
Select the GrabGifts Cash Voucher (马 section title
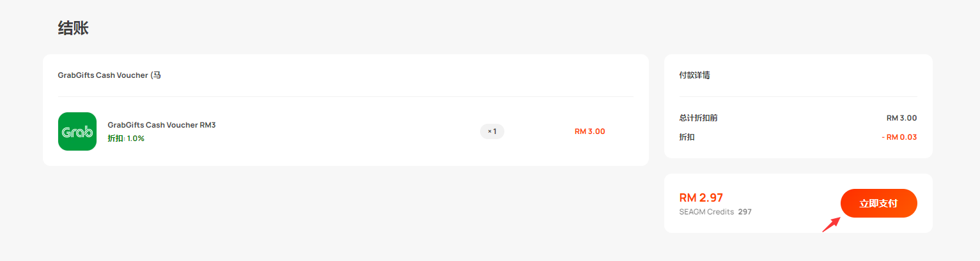tap(109, 75)
